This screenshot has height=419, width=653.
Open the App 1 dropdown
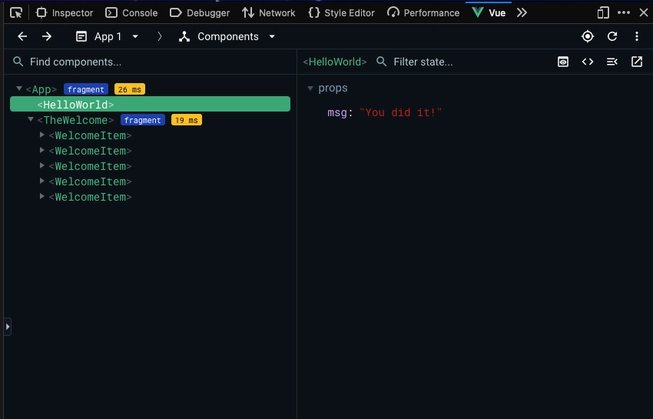point(107,36)
